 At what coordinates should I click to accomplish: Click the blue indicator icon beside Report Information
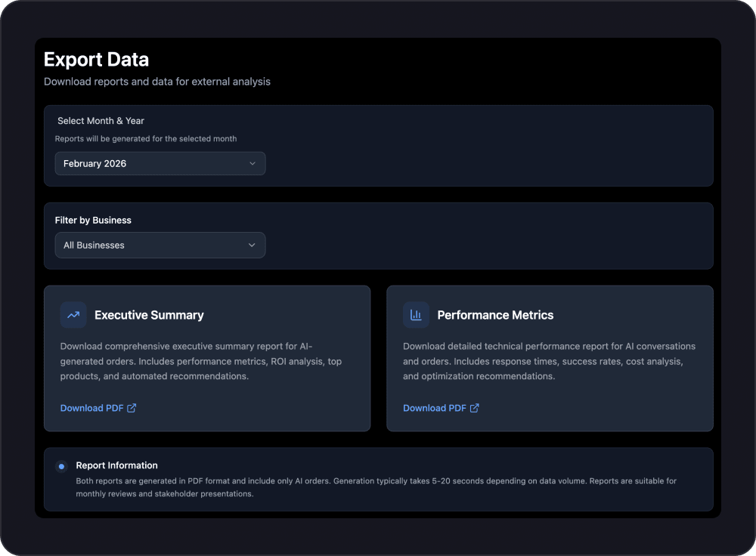coord(60,465)
